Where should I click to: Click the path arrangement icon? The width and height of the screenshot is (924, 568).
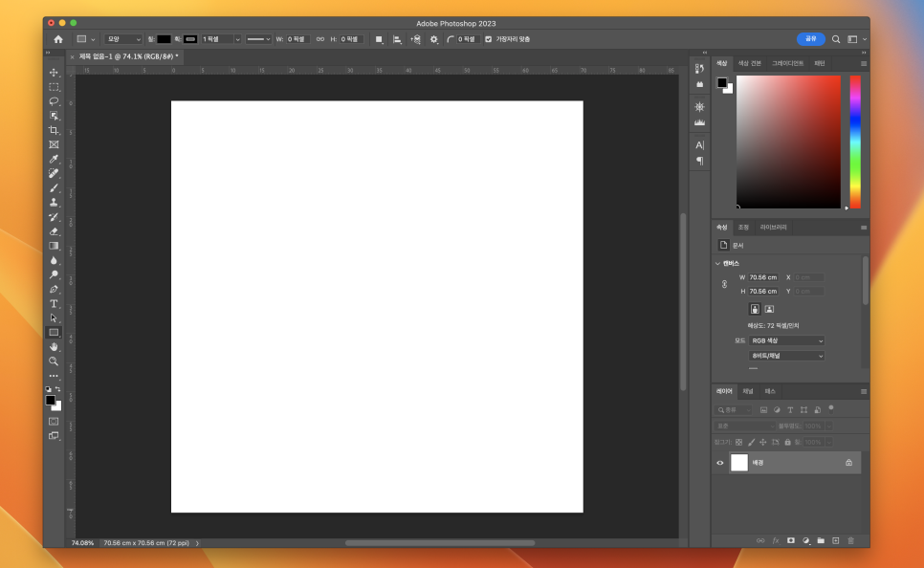click(x=415, y=39)
